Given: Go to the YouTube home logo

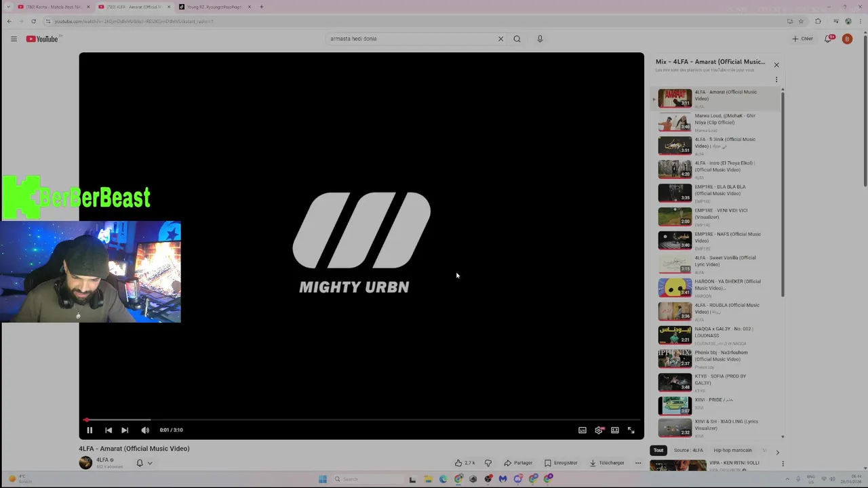Looking at the screenshot, I should [x=42, y=39].
